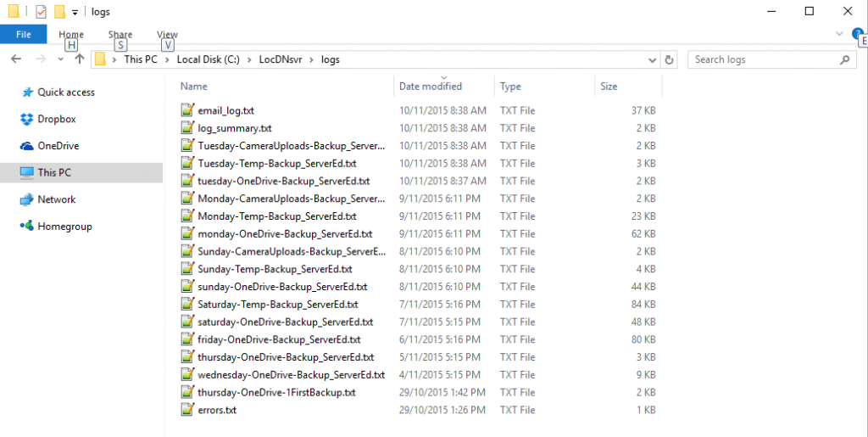Expand the ribbon using the chevron
Screen dimensions: 868x437
tap(839, 34)
